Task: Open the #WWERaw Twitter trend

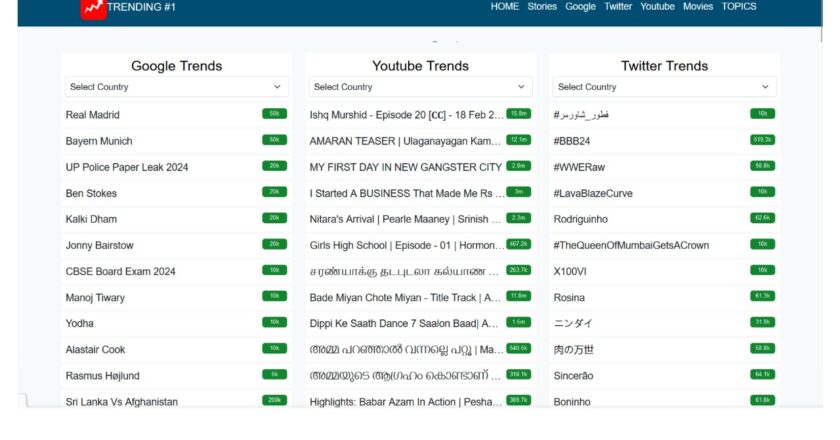Action: click(579, 167)
